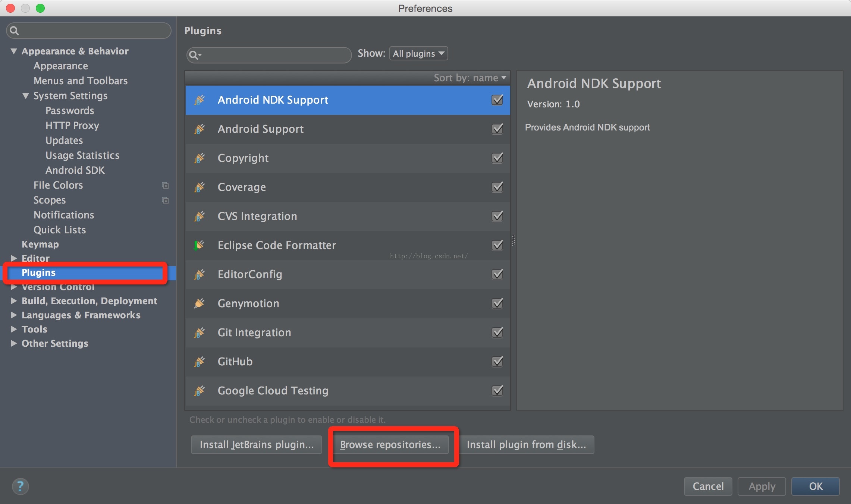The image size is (851, 504).
Task: Open the Keymap settings
Action: tap(40, 244)
